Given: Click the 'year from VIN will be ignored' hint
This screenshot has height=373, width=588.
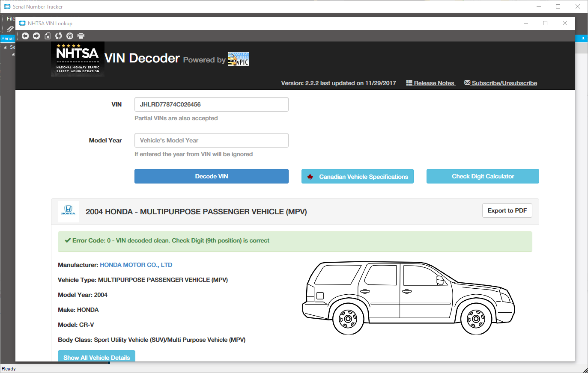Looking at the screenshot, I should [x=194, y=154].
